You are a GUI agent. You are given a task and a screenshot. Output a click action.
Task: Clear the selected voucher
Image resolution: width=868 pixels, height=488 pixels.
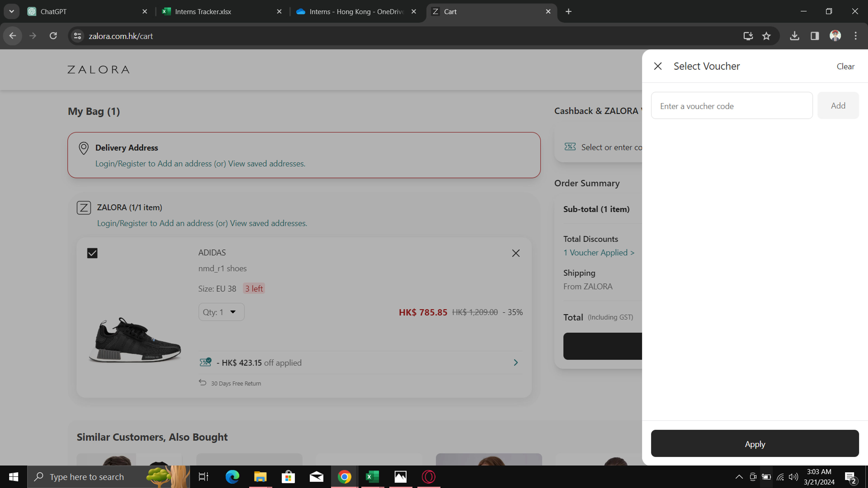pyautogui.click(x=845, y=66)
